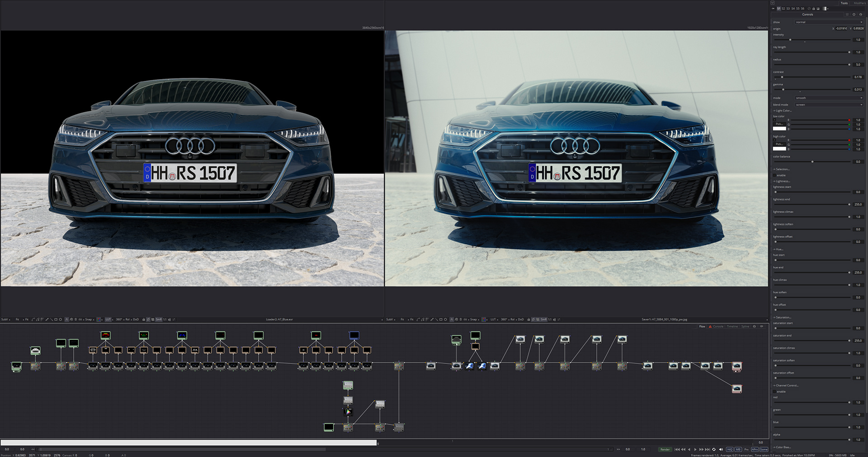
Task: Click the origin X value field
Action: pyautogui.click(x=841, y=28)
